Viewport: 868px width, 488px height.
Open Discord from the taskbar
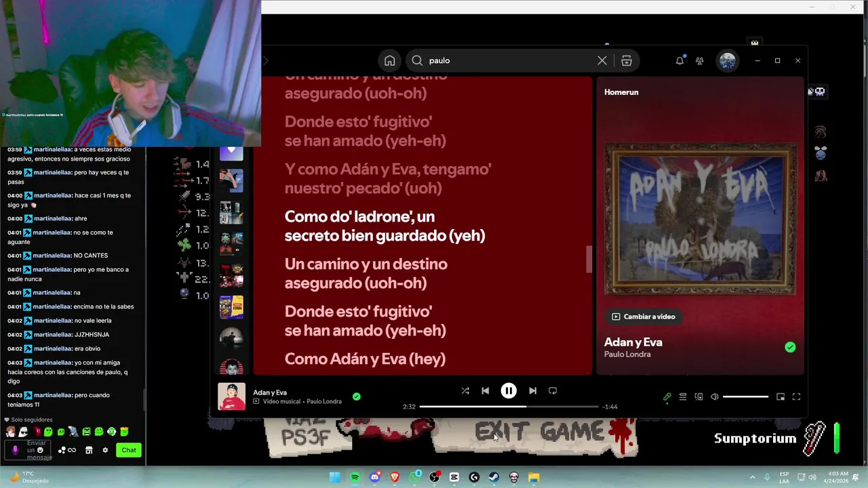(374, 477)
